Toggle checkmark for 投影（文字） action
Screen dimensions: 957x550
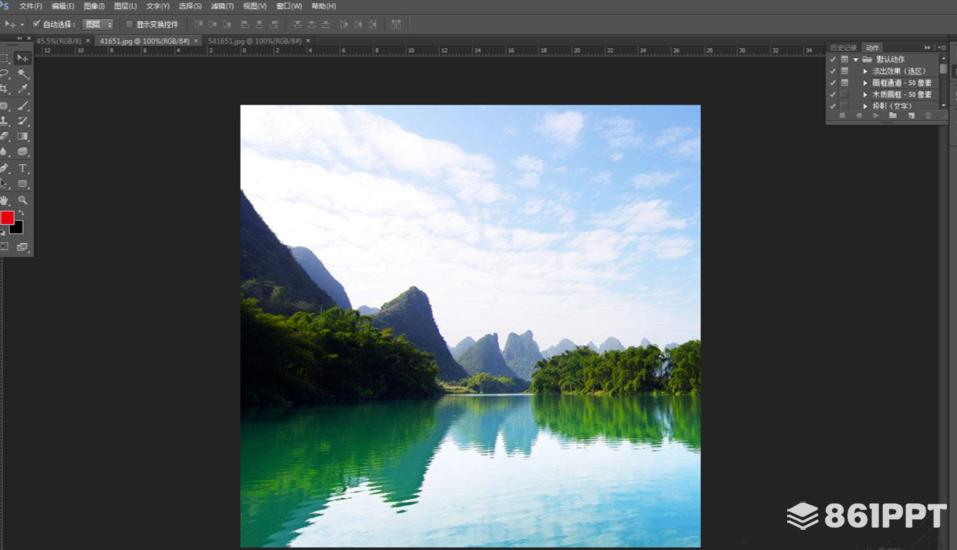coord(833,106)
